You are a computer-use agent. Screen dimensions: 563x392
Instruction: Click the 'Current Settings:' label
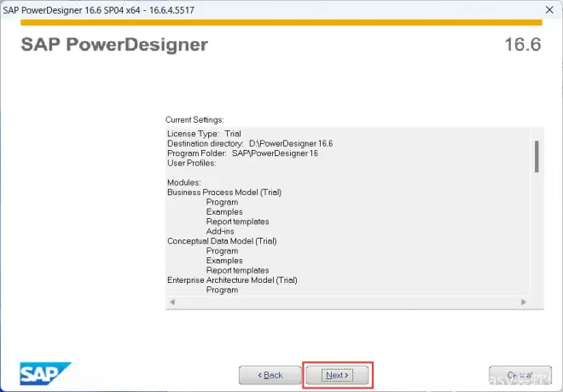(x=194, y=120)
